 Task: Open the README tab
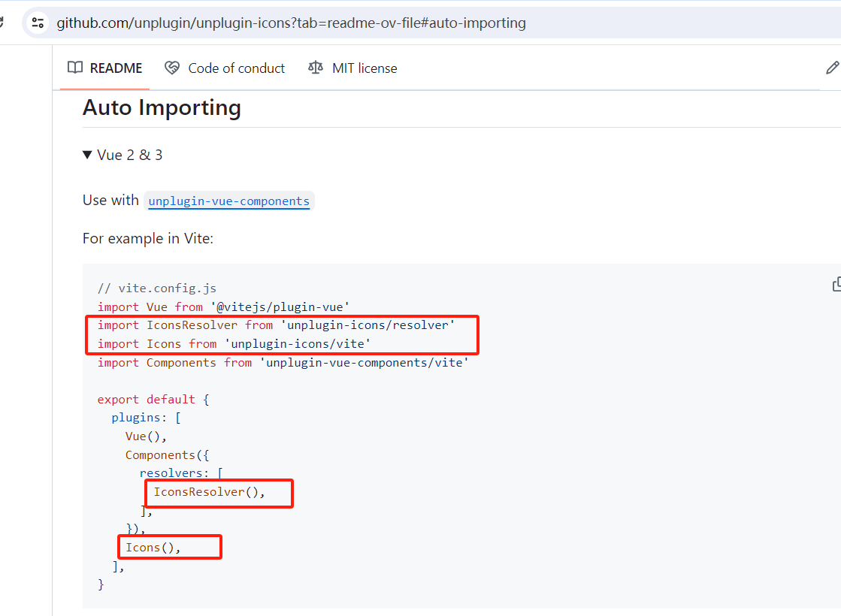point(104,68)
